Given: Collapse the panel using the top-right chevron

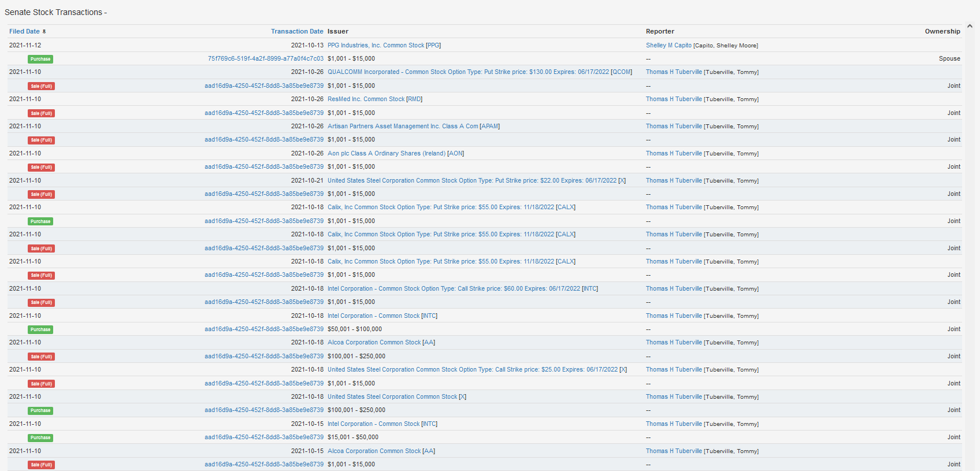Looking at the screenshot, I should click(970, 26).
